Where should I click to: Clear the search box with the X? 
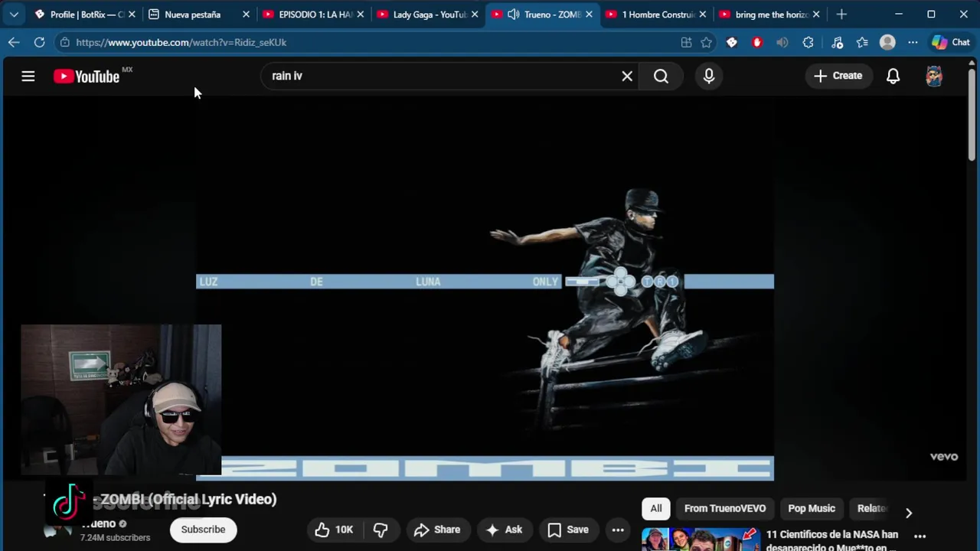627,76
